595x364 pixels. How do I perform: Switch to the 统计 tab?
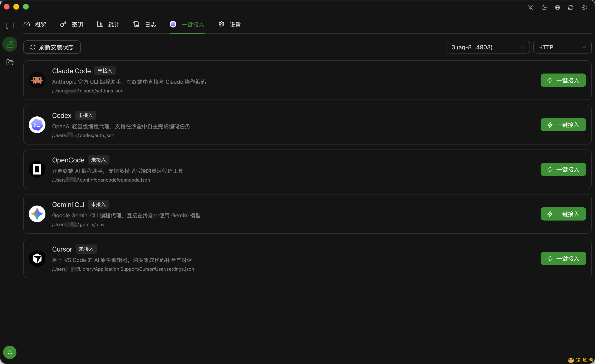tap(108, 24)
